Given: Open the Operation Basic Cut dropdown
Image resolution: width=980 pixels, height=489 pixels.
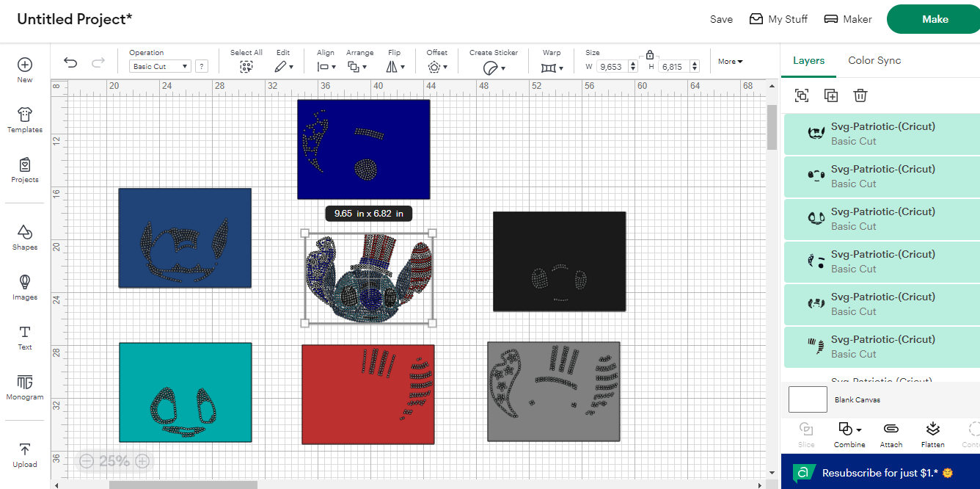Looking at the screenshot, I should 160,66.
